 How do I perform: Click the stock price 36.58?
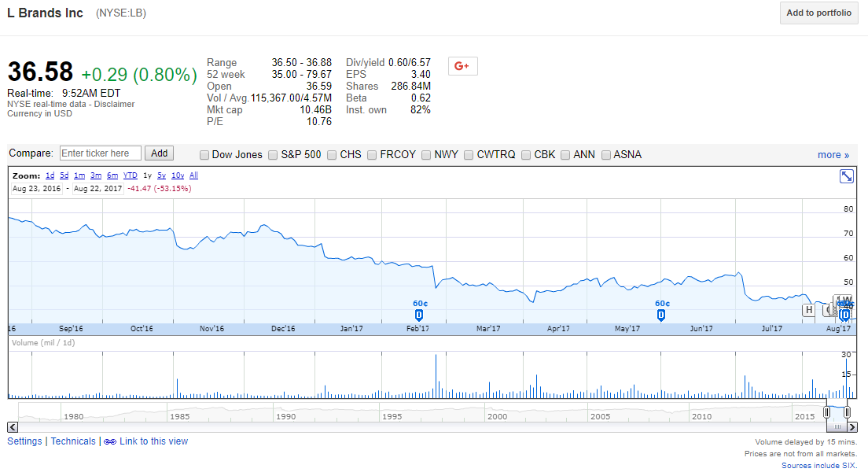coord(40,72)
